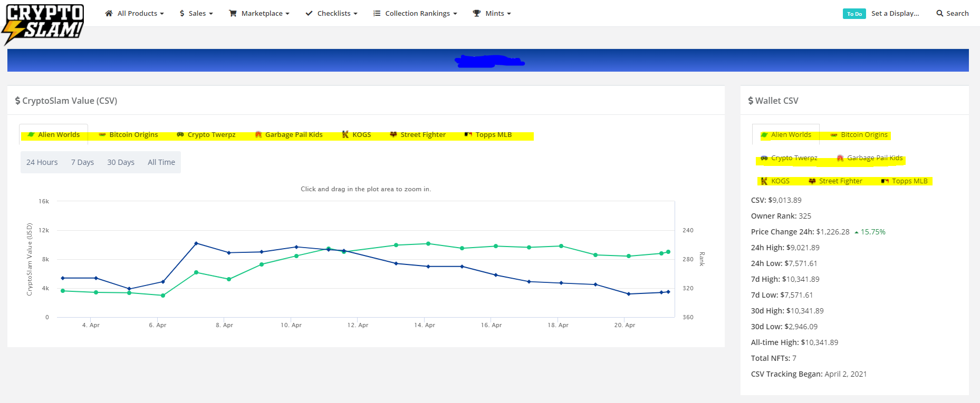980x403 pixels.
Task: Click the Crypto Twerpz icon in CSV chart tabs
Action: pyautogui.click(x=180, y=134)
